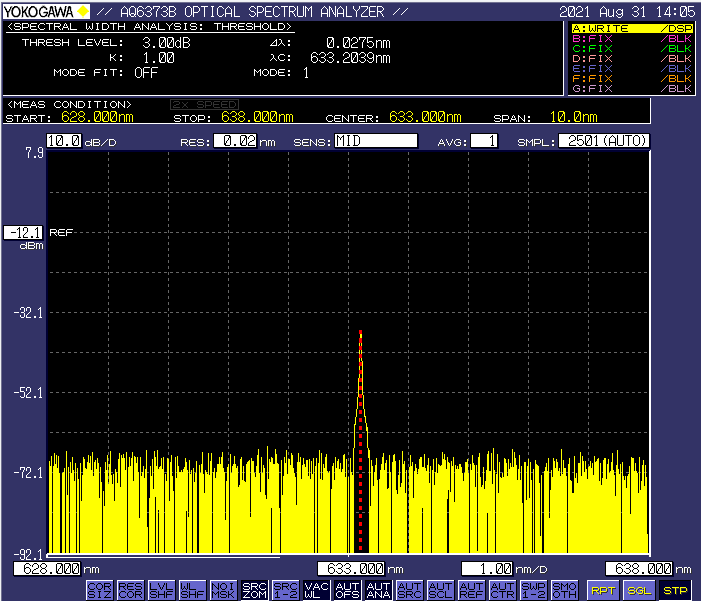
Task: Click the AVG count field
Action: coord(484,141)
